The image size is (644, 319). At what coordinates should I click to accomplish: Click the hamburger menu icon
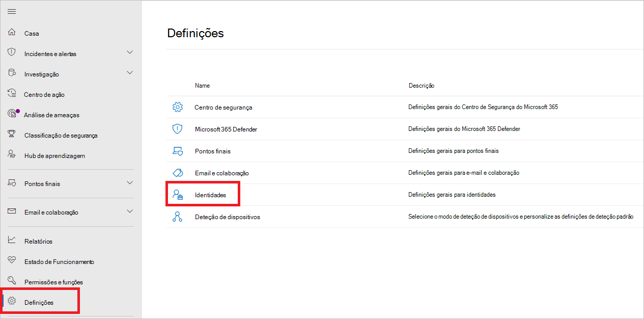pos(12,12)
